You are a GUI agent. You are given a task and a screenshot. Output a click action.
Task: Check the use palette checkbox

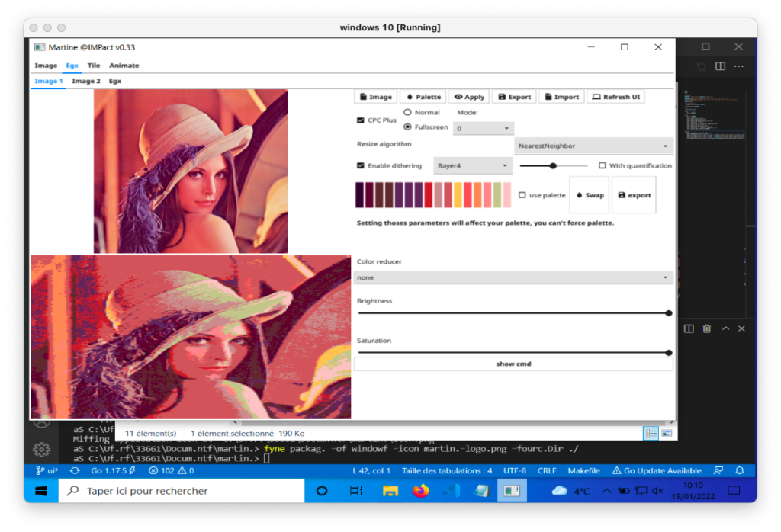(522, 195)
